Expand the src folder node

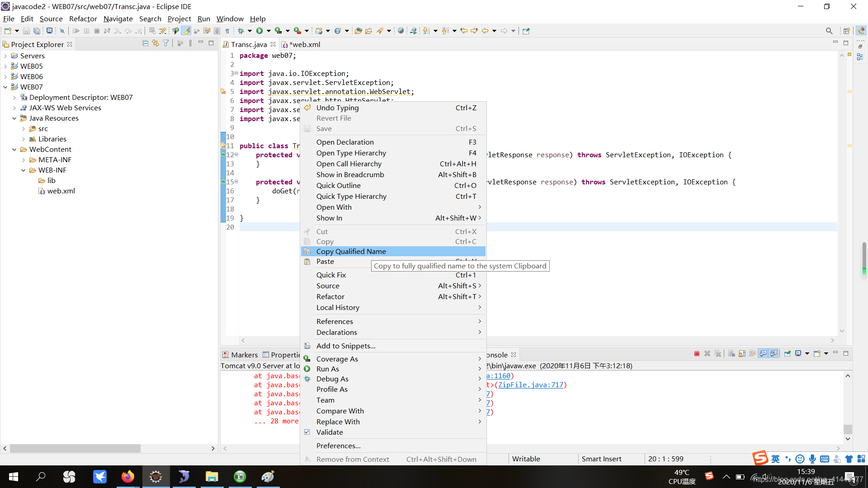click(x=23, y=129)
